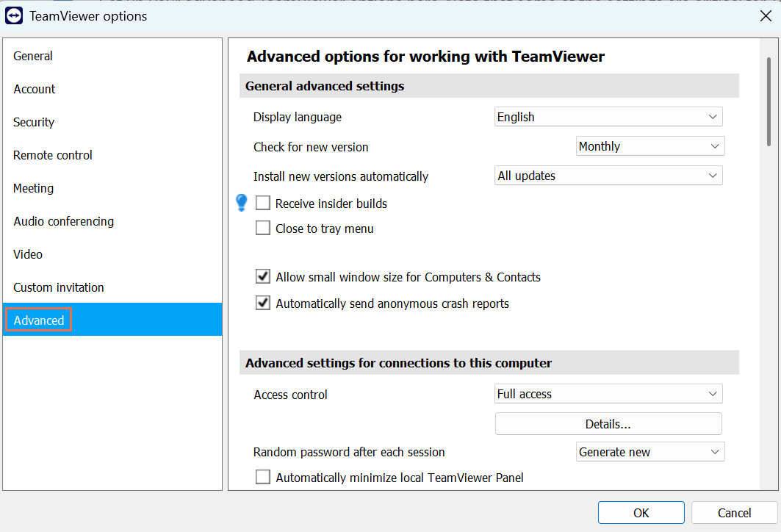Click the Access control label
The image size is (781, 532).
coord(290,395)
